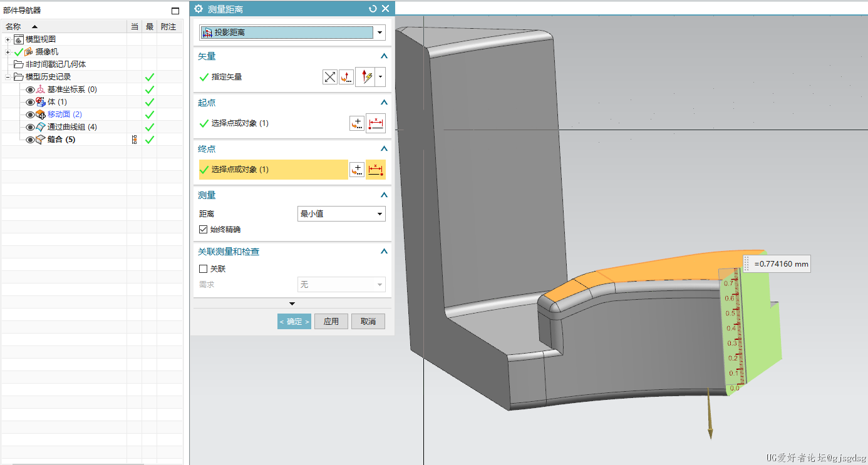Sort by the 名称 column header
The height and width of the screenshot is (465, 868).
[x=64, y=26]
